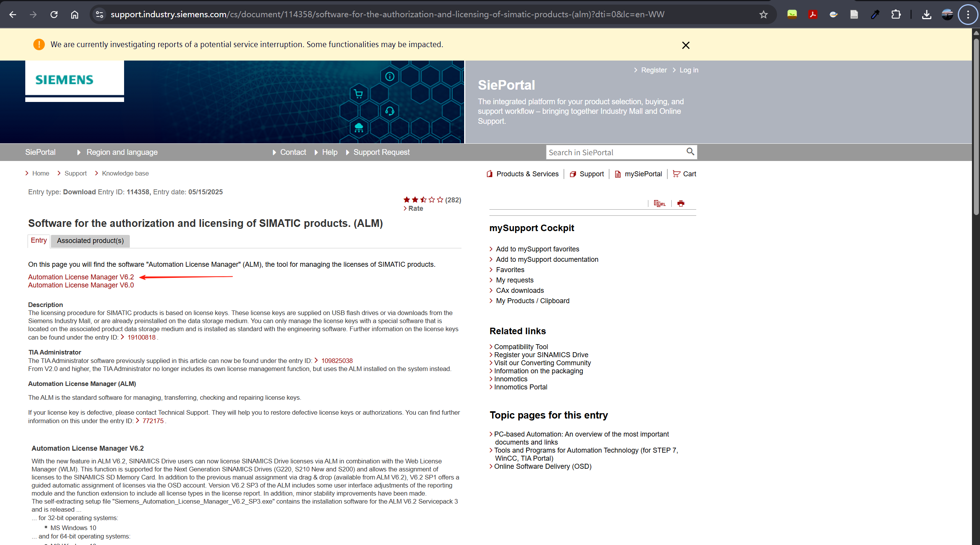
Task: Bookmark page with star icon
Action: coord(763,15)
